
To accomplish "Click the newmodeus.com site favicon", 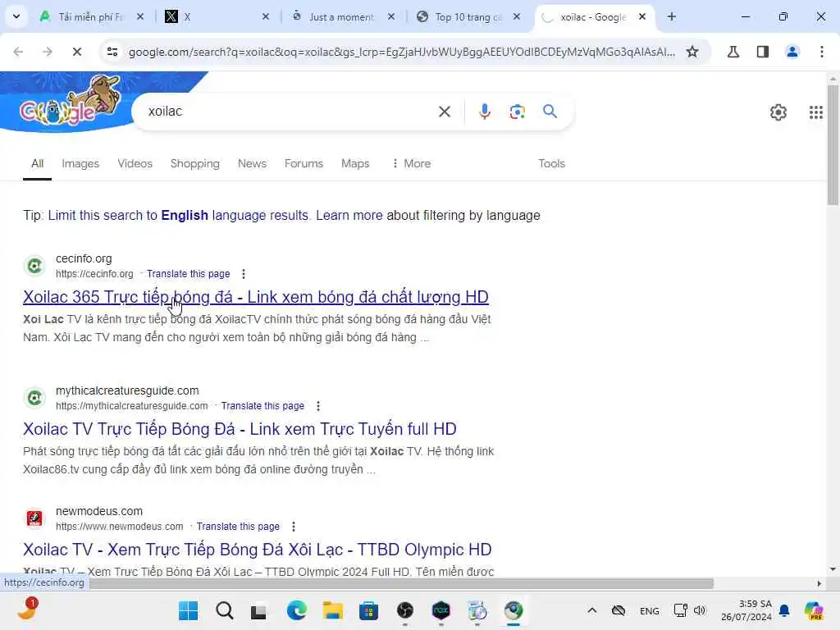I will pos(34,518).
